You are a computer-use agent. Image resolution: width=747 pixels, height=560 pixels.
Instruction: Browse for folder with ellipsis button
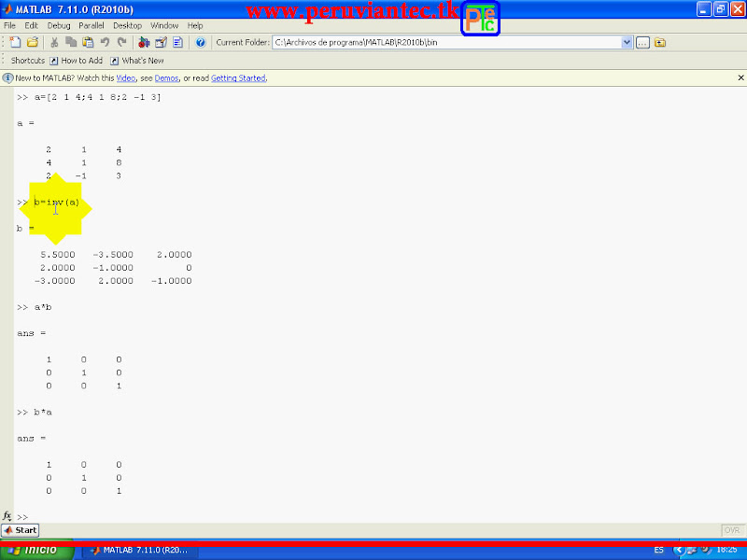pyautogui.click(x=642, y=42)
